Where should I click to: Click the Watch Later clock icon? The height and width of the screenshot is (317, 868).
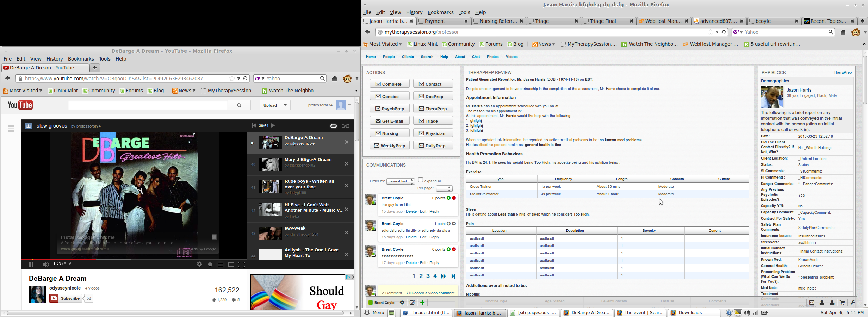click(210, 265)
